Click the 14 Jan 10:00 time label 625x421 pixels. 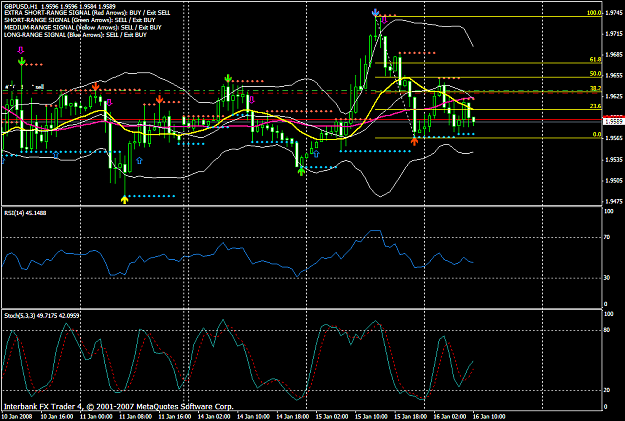(253, 417)
